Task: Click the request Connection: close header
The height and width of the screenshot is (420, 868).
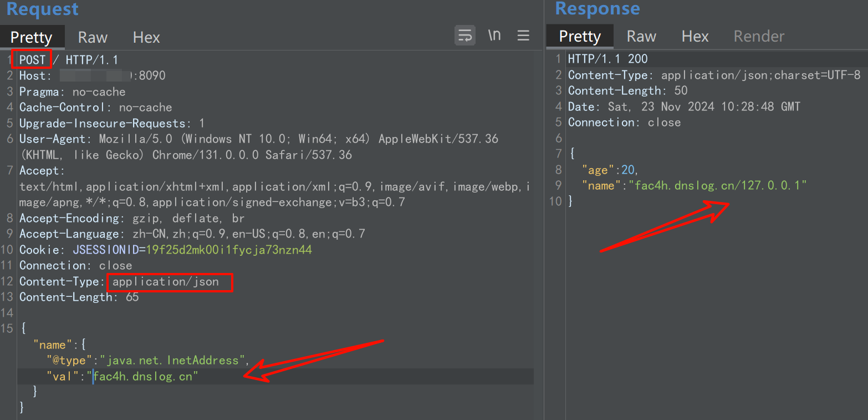Action: pos(76,265)
